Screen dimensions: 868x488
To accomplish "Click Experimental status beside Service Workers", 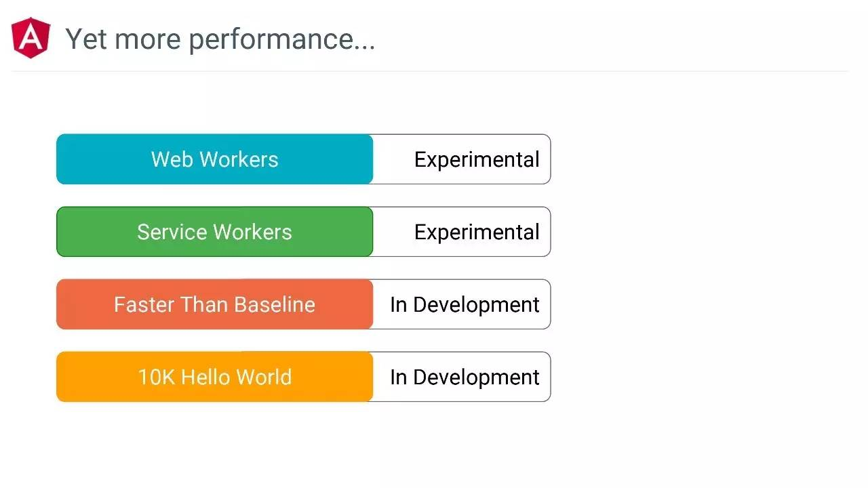I will [477, 232].
